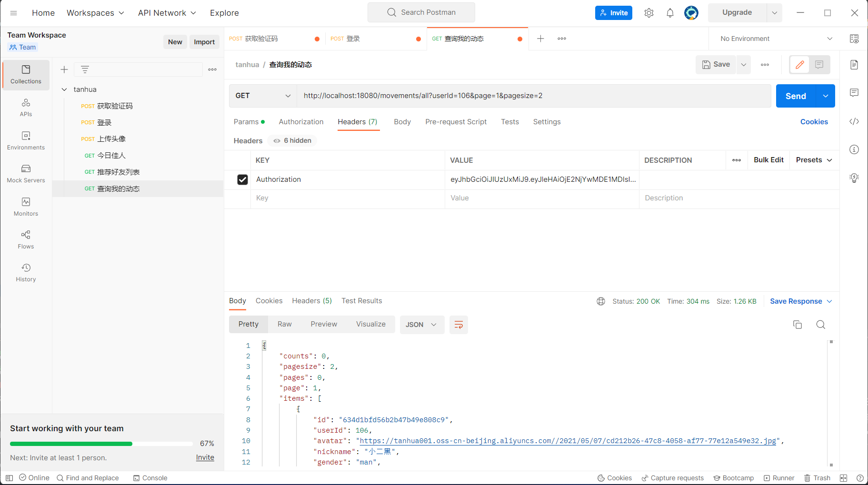Image resolution: width=868 pixels, height=485 pixels.
Task: Collapse the tanhua collection
Action: [x=64, y=89]
